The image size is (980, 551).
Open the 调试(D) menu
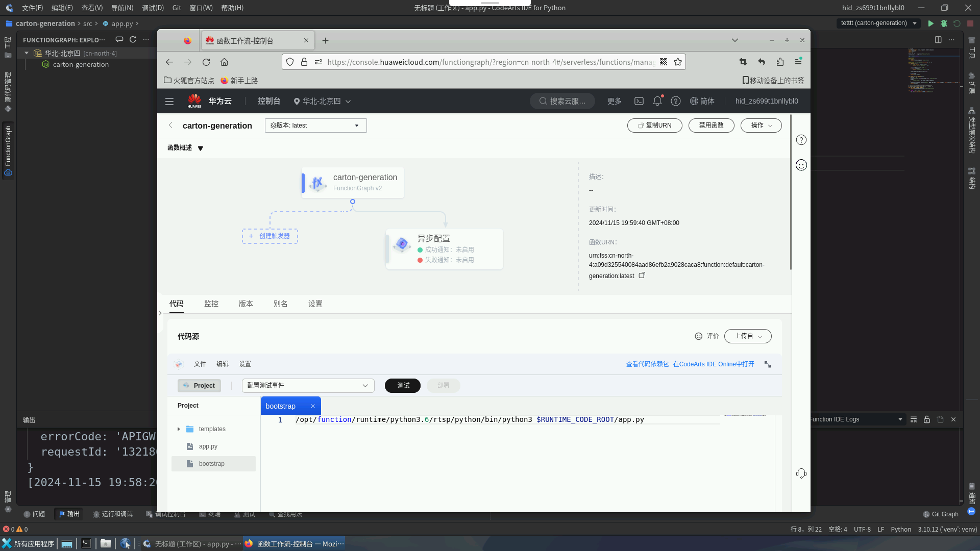[x=153, y=8]
